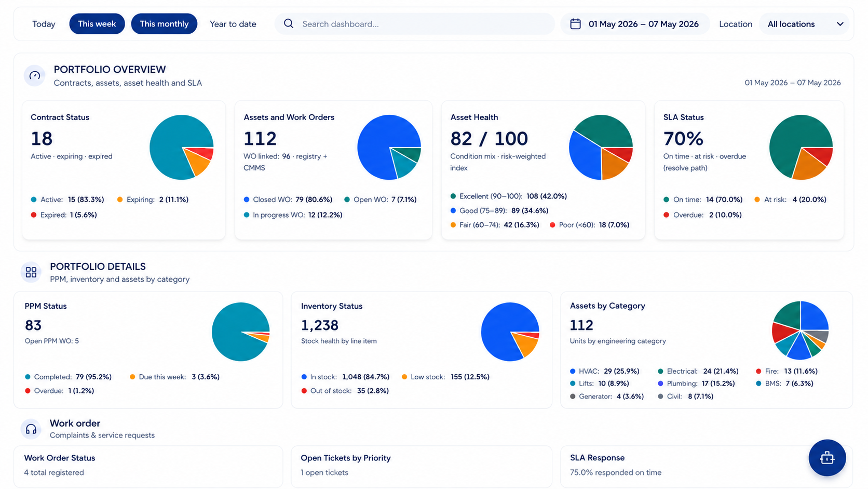Click the Plumbing legend dot

(660, 384)
